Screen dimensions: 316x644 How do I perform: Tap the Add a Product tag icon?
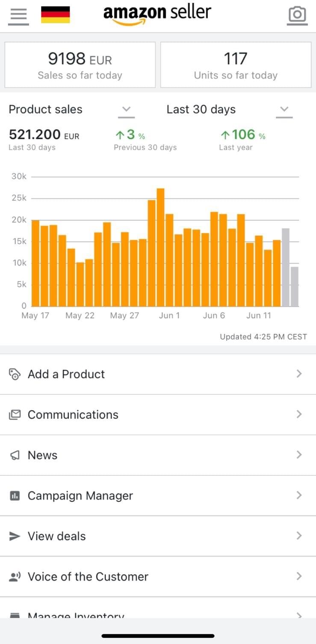pos(15,374)
